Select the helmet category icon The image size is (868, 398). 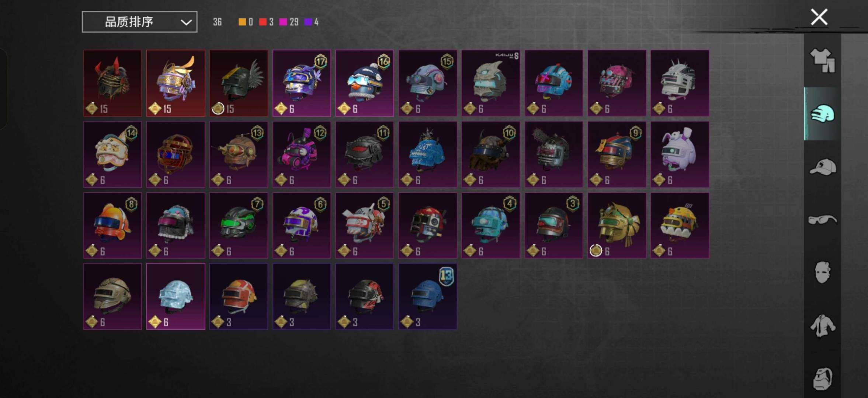coord(822,114)
